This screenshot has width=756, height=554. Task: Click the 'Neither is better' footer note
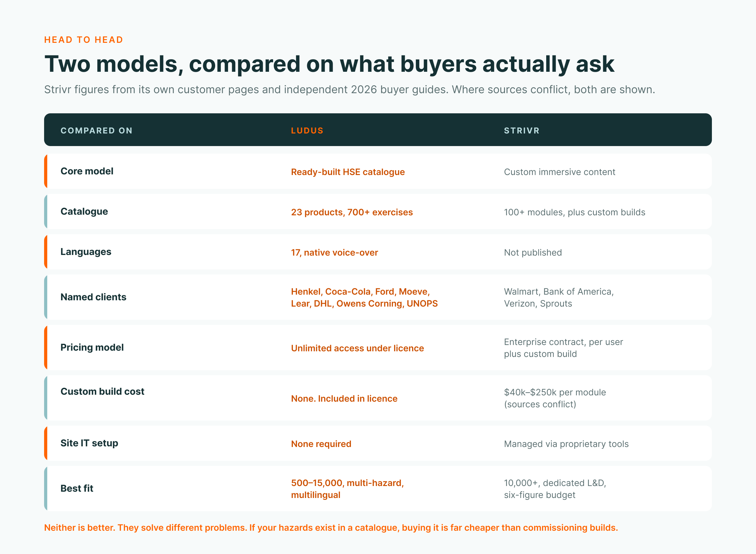[331, 528]
